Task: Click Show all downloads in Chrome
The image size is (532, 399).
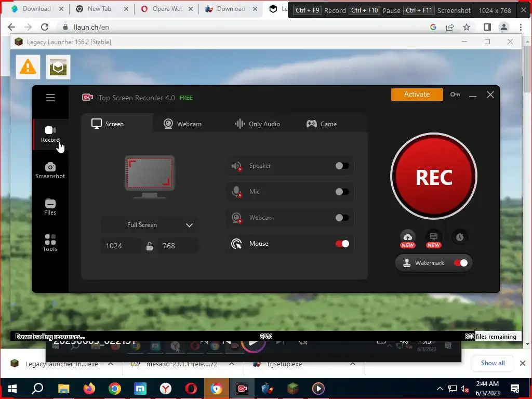Action: (x=493, y=363)
